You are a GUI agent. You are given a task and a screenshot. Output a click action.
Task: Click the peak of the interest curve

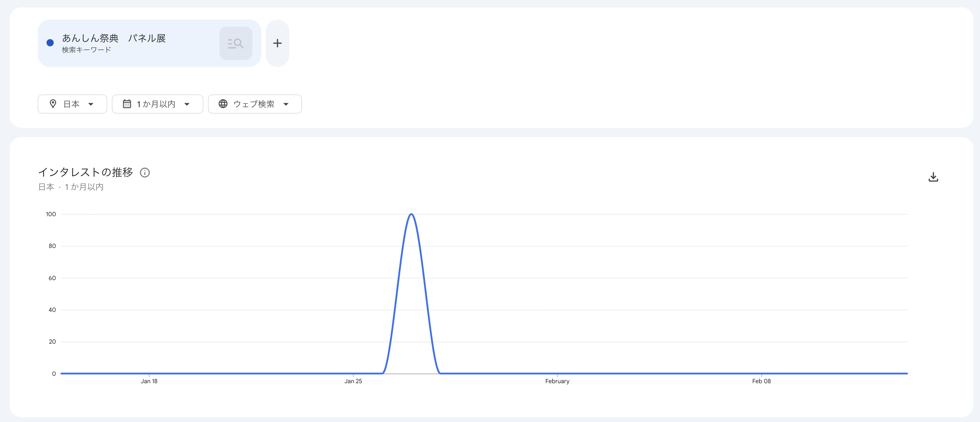click(x=411, y=214)
